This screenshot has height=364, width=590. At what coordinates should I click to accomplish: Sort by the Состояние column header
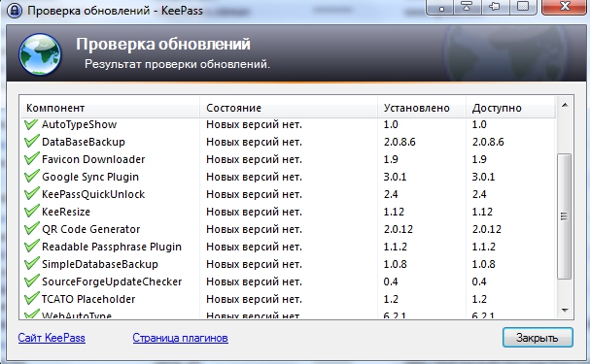pyautogui.click(x=289, y=108)
